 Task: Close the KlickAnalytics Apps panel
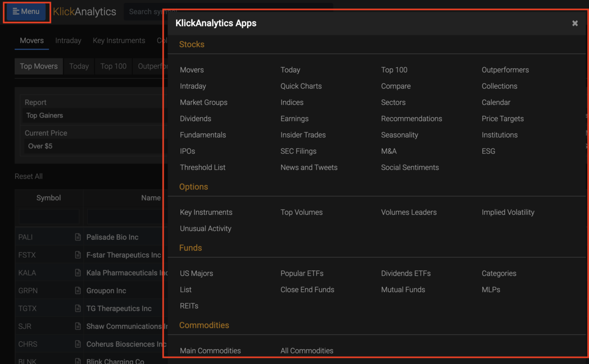point(575,23)
